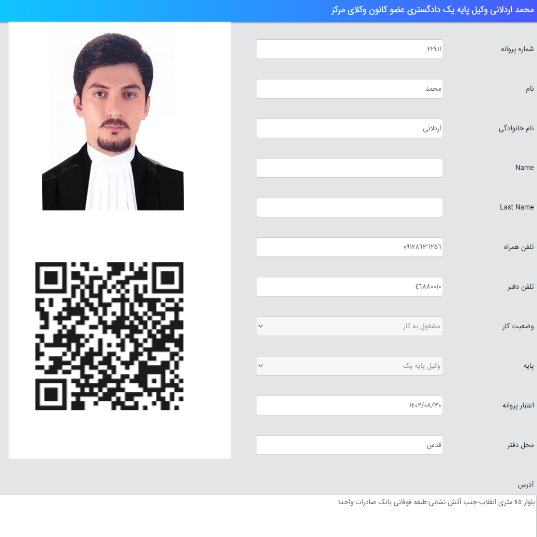Open the وضعیت کار dropdown arrow
537x537 pixels.
pos(261,326)
